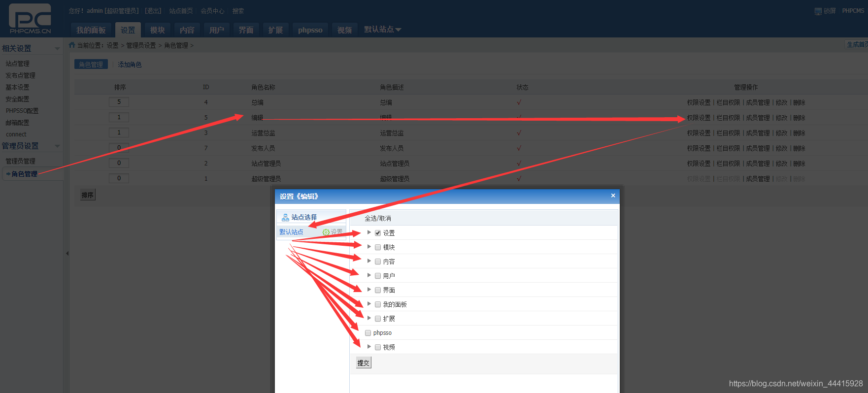Expand the 设置 tree node arrow
The image size is (868, 393).
pyautogui.click(x=369, y=232)
